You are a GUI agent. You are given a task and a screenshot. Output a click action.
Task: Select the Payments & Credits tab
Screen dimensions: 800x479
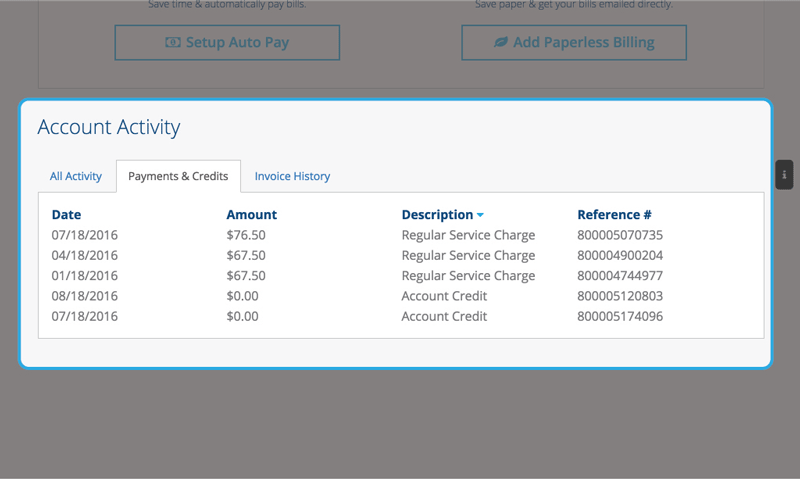(x=178, y=176)
